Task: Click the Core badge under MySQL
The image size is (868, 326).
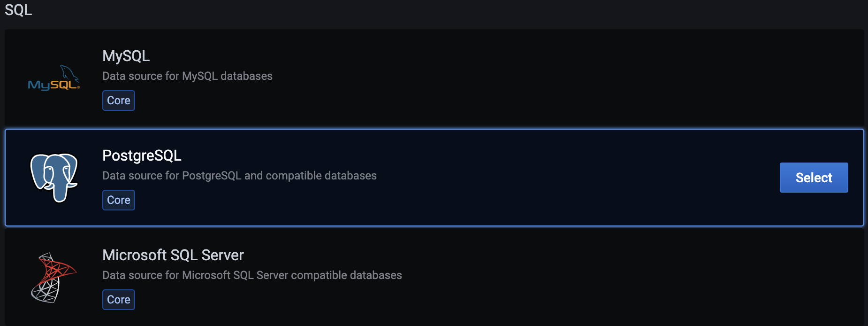Action: [x=119, y=101]
